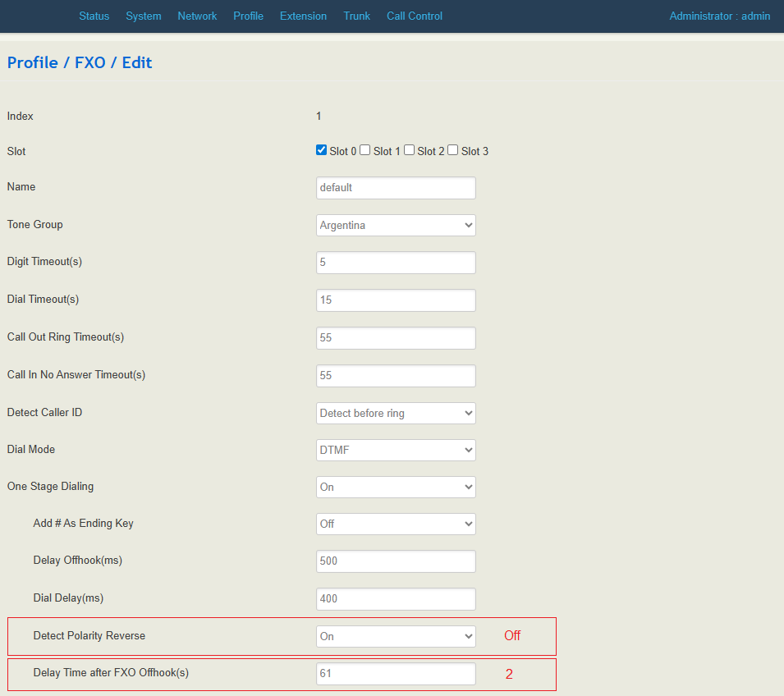This screenshot has height=696, width=784.
Task: Enable the Slot 1 checkbox
Action: [364, 150]
